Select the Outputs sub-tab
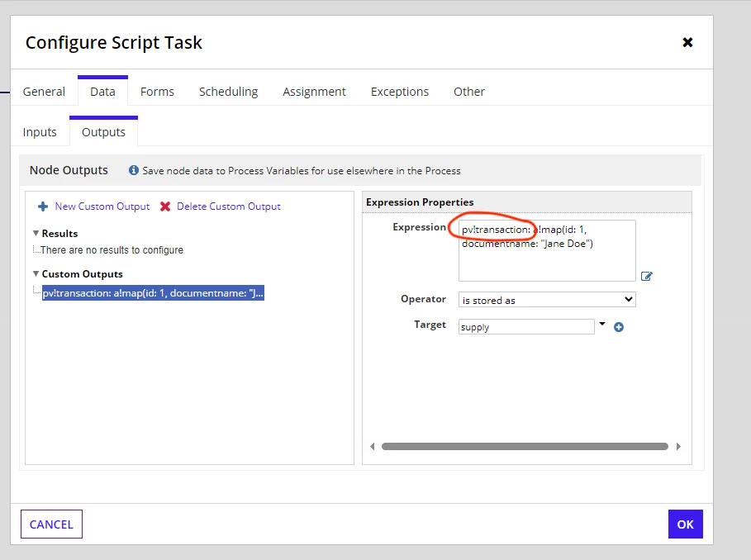751x560 pixels. pyautogui.click(x=103, y=132)
